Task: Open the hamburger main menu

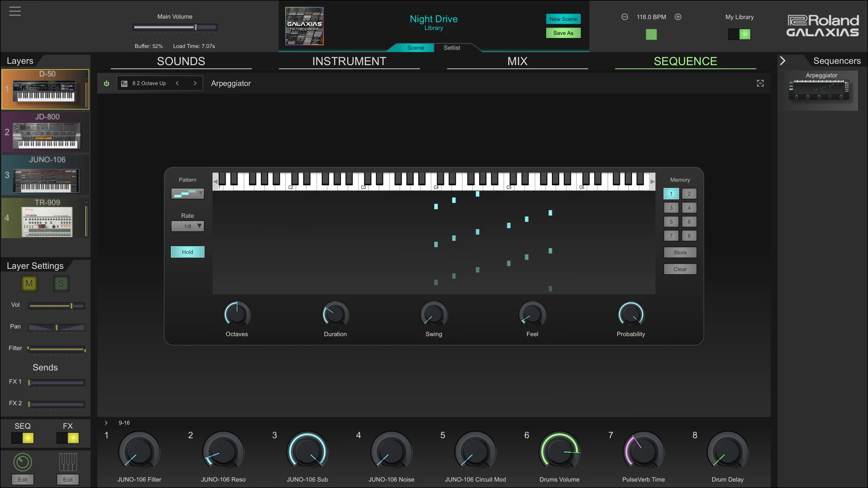Action: point(15,11)
